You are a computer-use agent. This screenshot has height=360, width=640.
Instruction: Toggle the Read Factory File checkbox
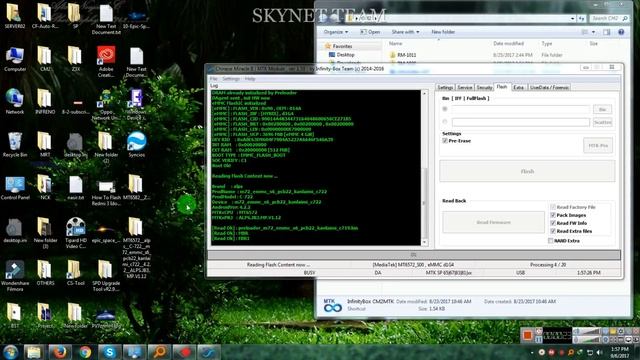[x=553, y=207]
